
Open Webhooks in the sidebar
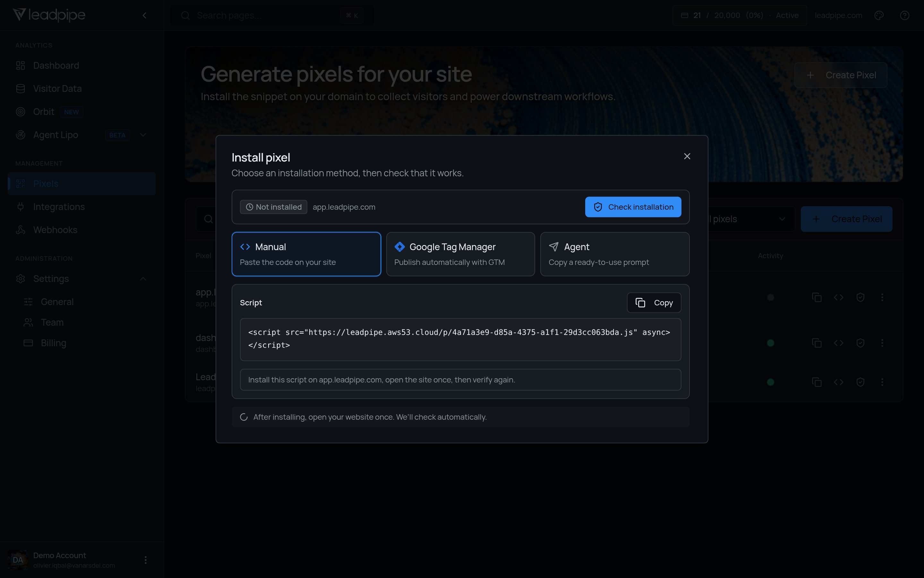pyautogui.click(x=82, y=230)
